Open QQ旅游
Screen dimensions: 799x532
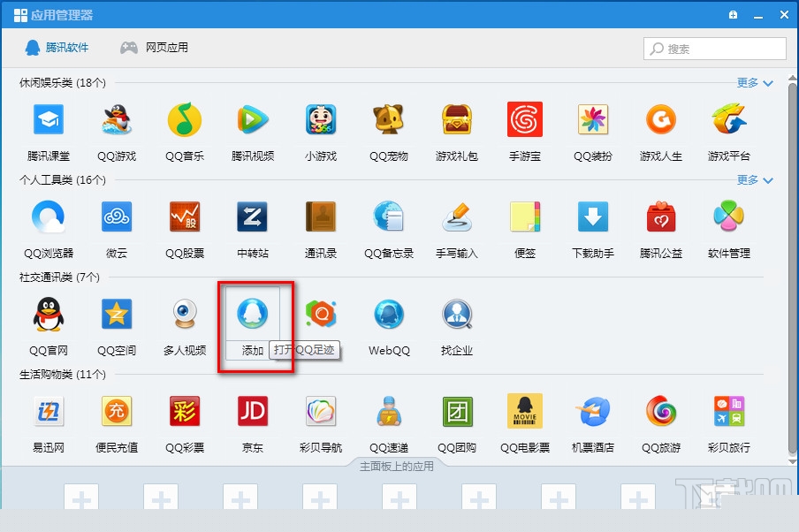[x=661, y=411]
